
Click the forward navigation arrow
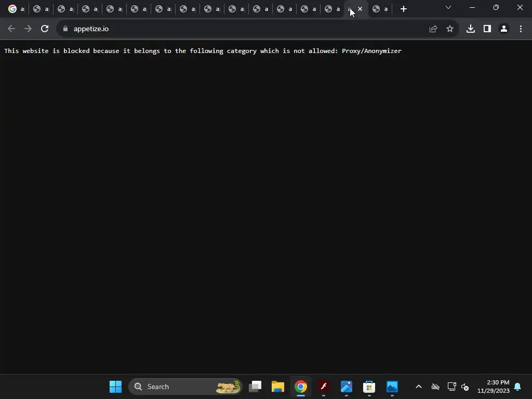[28, 29]
